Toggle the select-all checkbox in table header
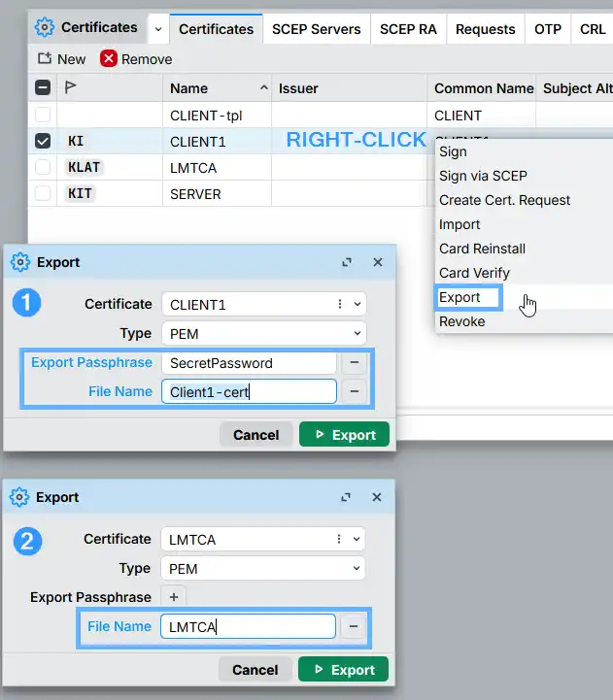 43,87
